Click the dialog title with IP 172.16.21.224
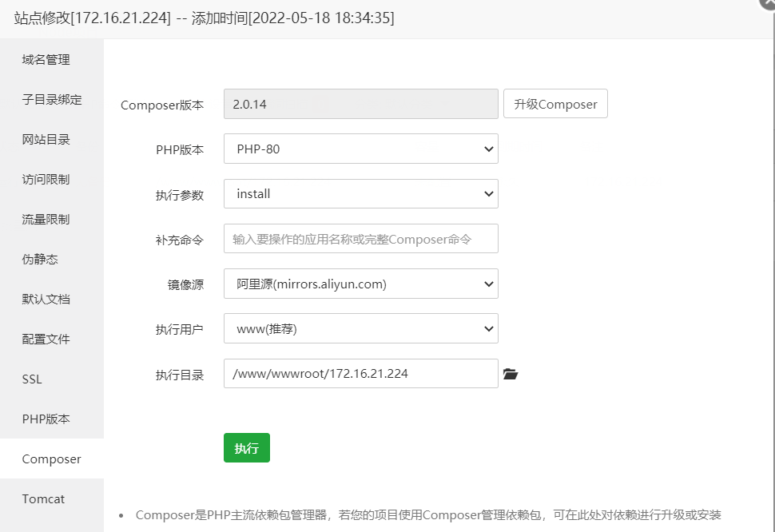775x532 pixels. [x=204, y=18]
